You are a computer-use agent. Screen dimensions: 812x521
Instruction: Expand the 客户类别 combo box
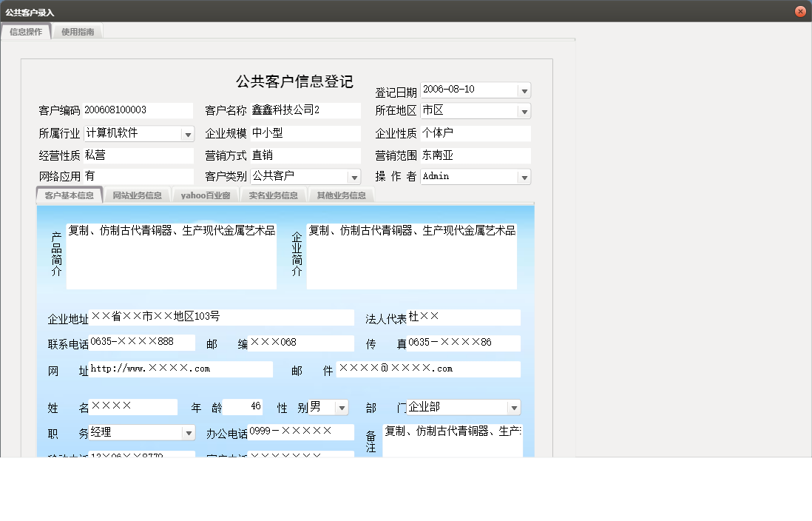tap(353, 178)
